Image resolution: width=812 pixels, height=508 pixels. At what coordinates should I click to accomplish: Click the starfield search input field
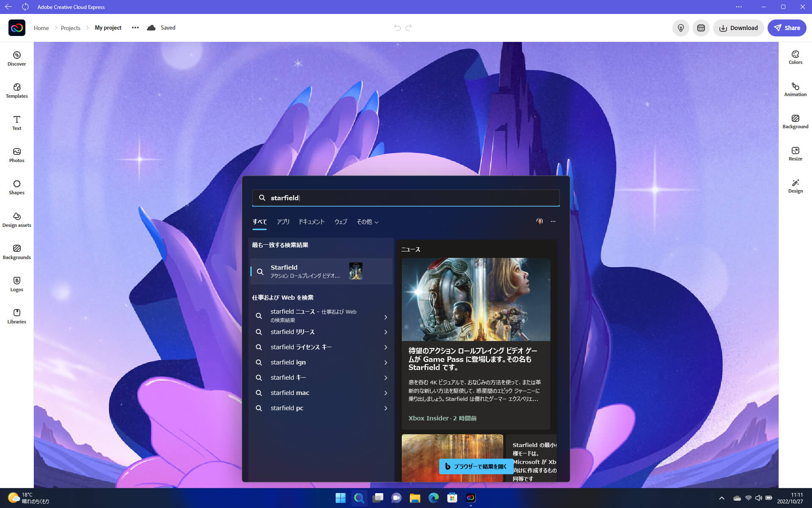pyautogui.click(x=406, y=198)
